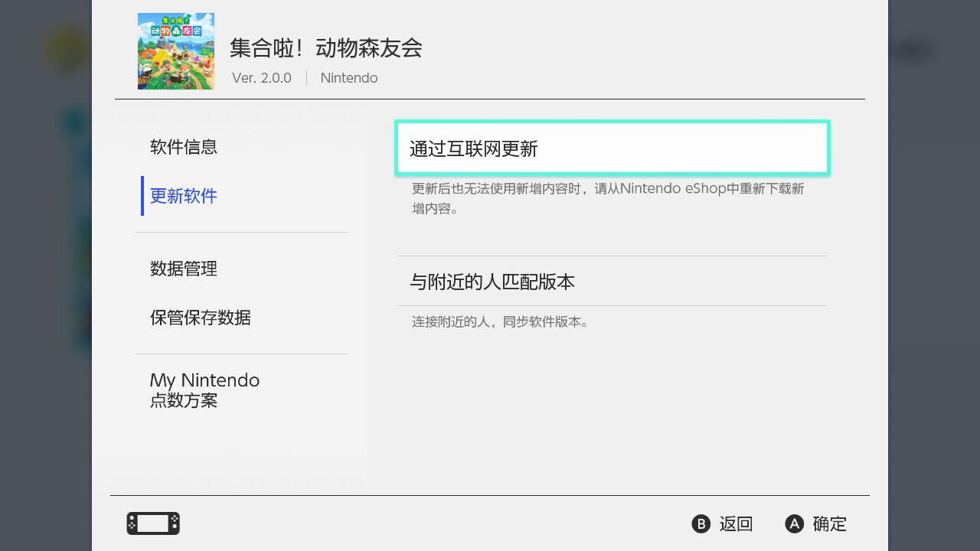Click the eShop re-download note under 通过互联网更新

608,198
